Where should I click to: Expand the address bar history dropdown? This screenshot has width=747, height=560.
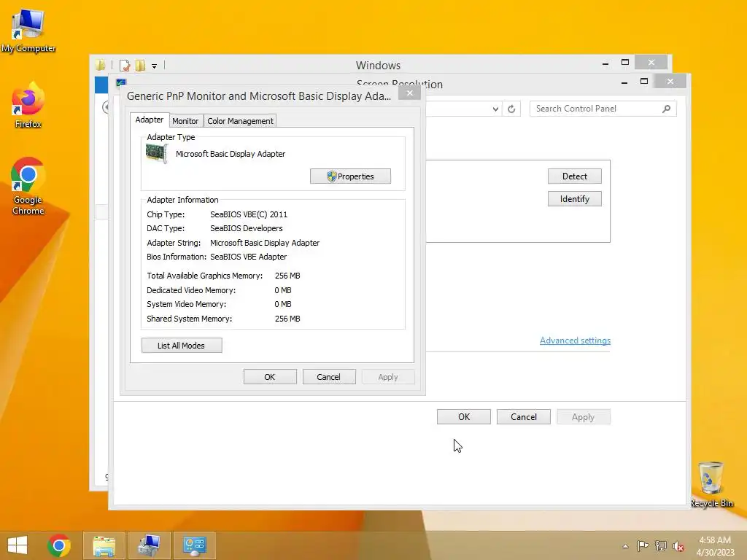point(495,109)
